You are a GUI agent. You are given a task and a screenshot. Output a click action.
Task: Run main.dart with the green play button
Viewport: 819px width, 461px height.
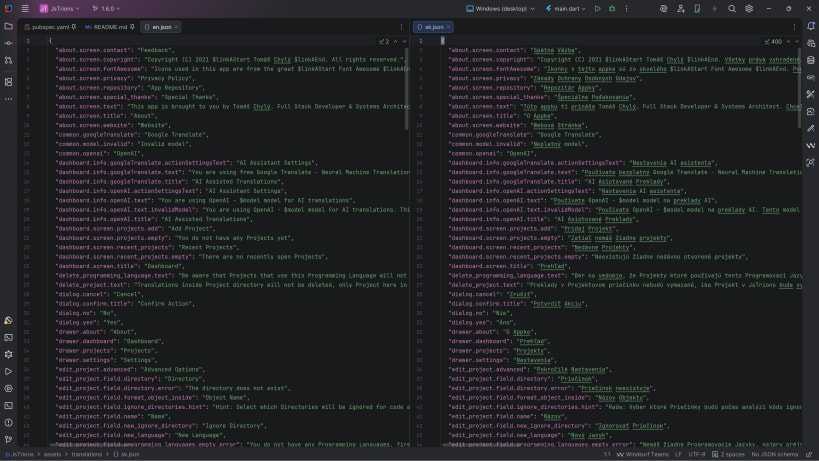point(598,8)
